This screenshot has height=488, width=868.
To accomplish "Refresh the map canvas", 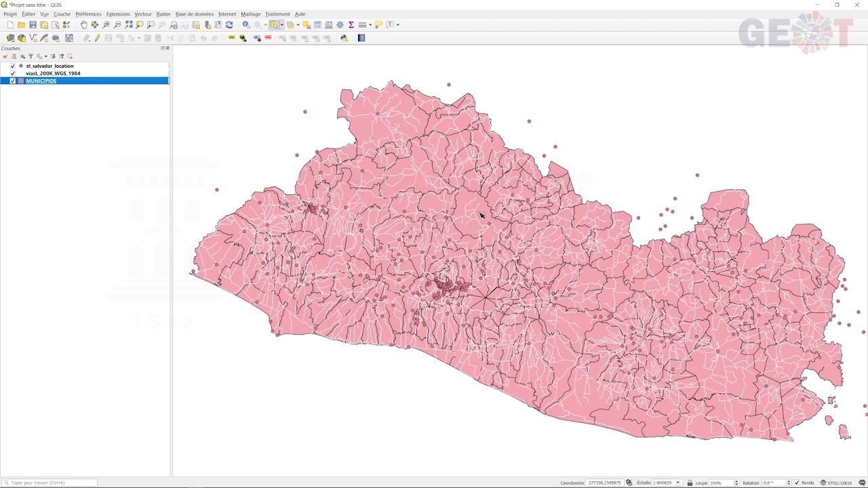I will (x=229, y=24).
